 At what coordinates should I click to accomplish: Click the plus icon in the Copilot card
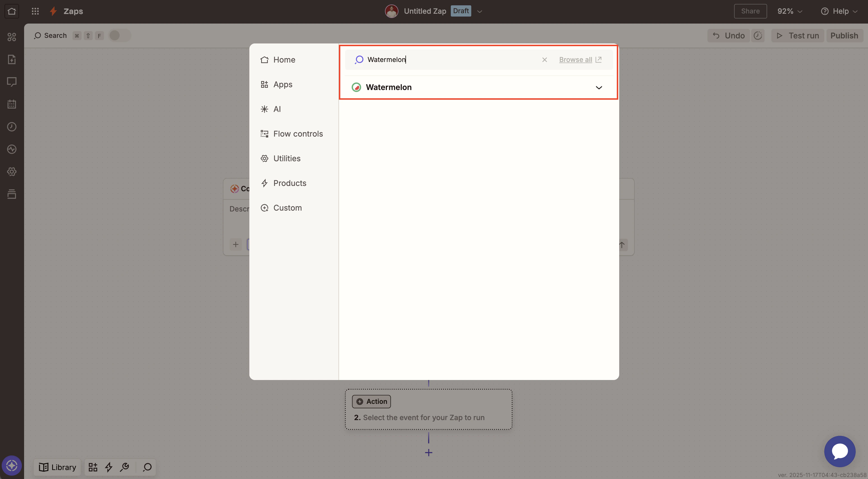pyautogui.click(x=236, y=244)
